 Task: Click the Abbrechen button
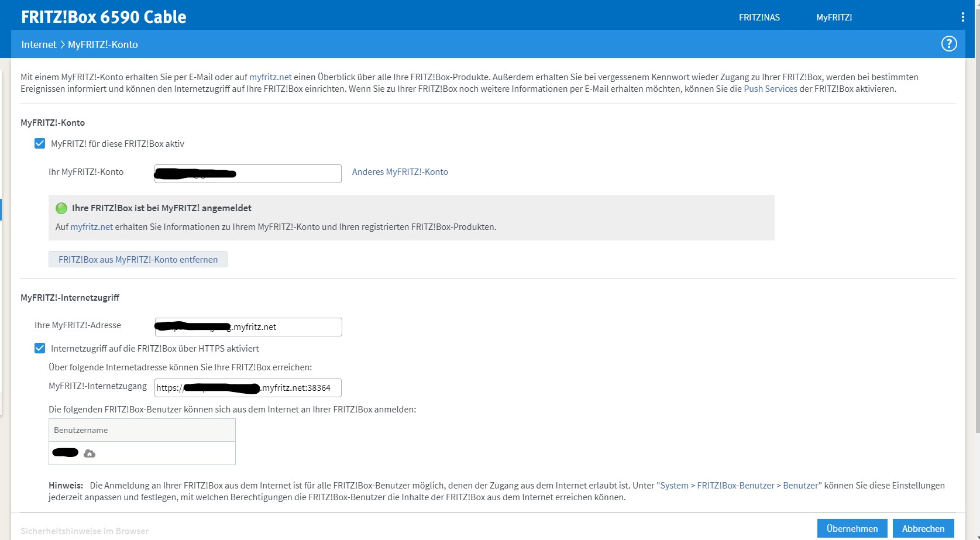(923, 528)
